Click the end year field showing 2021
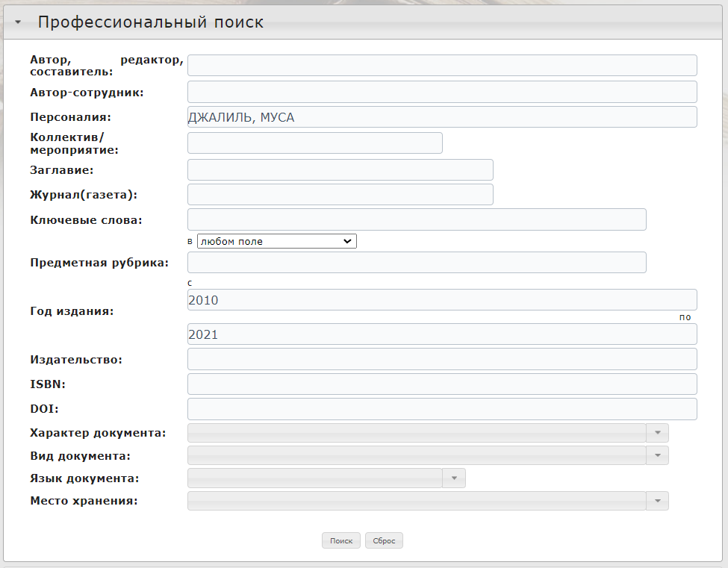 pyautogui.click(x=442, y=334)
